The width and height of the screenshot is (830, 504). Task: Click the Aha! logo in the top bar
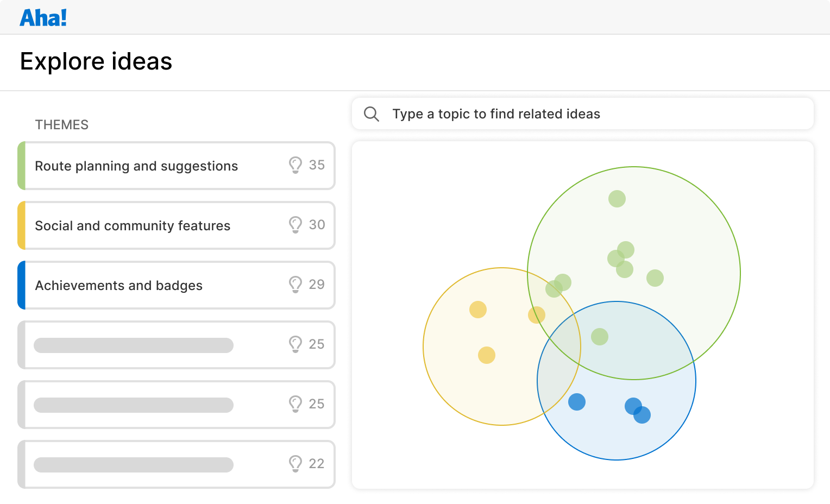pyautogui.click(x=43, y=17)
